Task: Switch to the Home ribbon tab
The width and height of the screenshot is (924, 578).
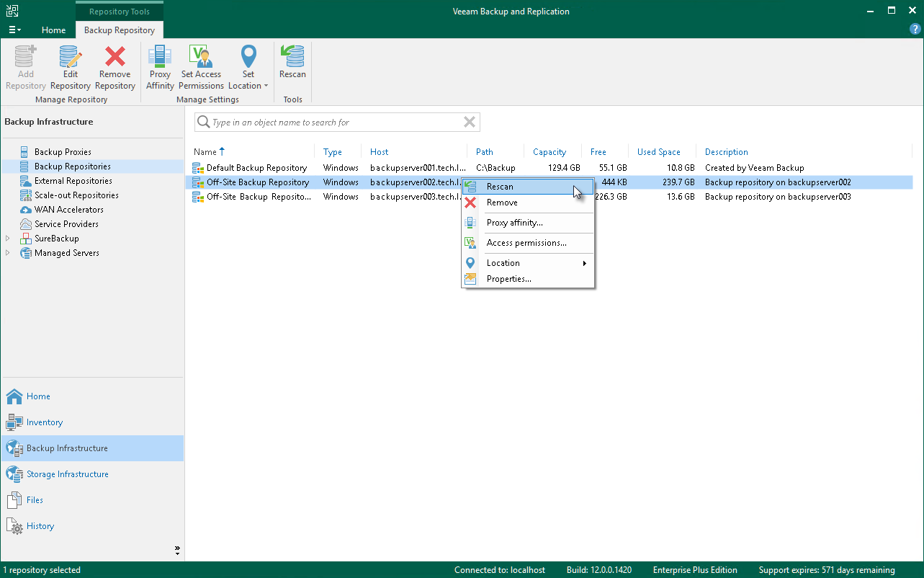Action: coord(53,30)
